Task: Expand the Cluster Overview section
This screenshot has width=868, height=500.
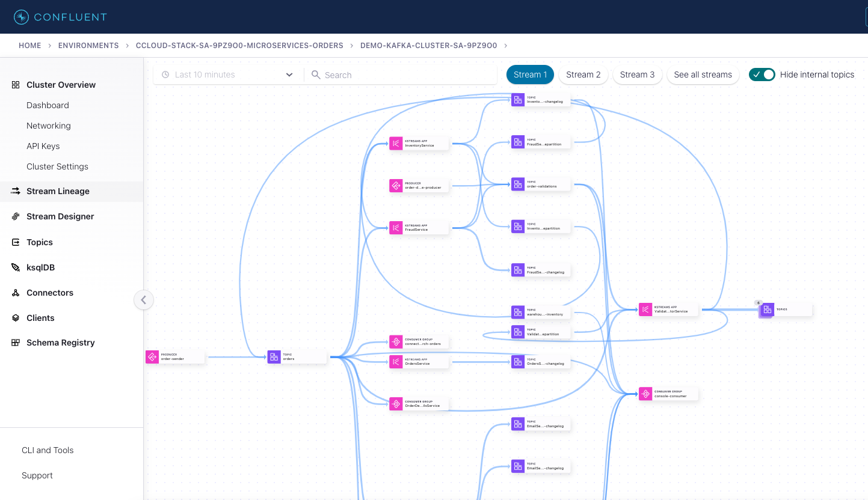Action: tap(61, 85)
